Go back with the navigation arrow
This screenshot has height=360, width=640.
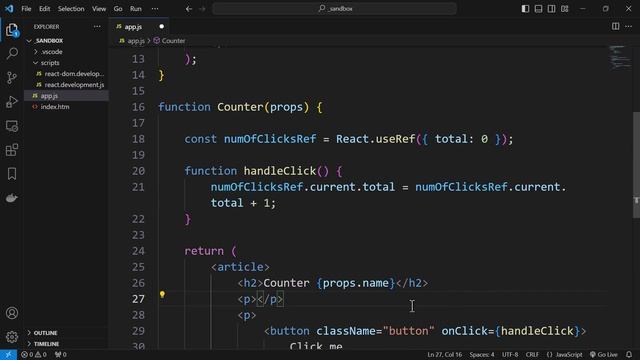[189, 9]
